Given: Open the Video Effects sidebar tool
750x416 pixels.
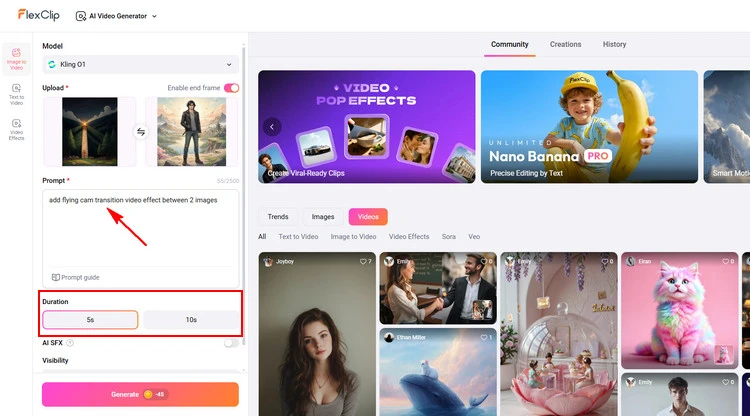Looking at the screenshot, I should point(16,128).
